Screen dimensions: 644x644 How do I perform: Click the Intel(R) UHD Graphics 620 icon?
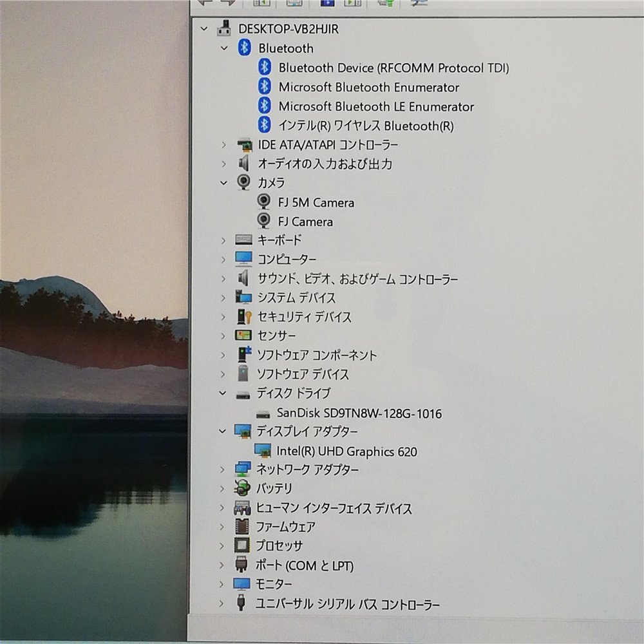(263, 451)
